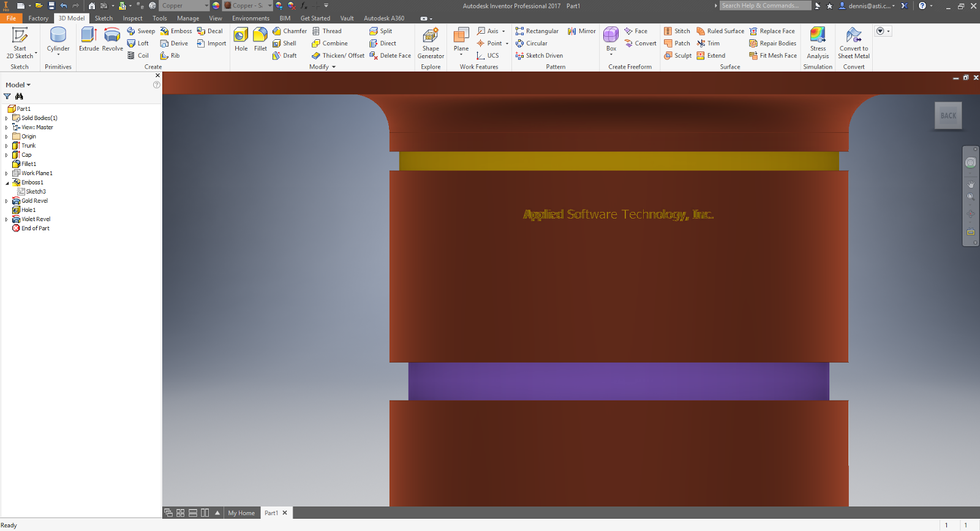Click the Ruled Surface tool
This screenshot has height=531, width=980.
click(720, 31)
